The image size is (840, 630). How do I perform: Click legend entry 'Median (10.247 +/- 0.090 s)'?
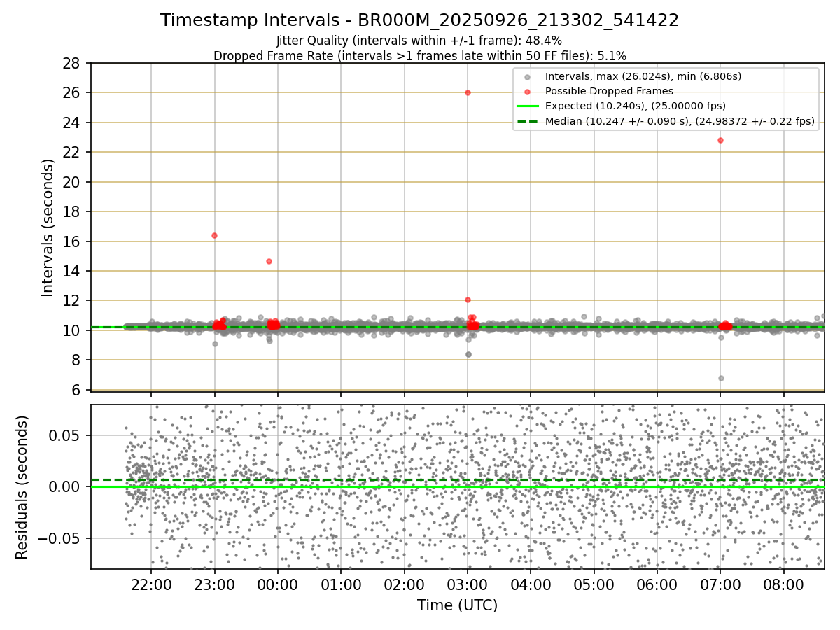click(680, 122)
